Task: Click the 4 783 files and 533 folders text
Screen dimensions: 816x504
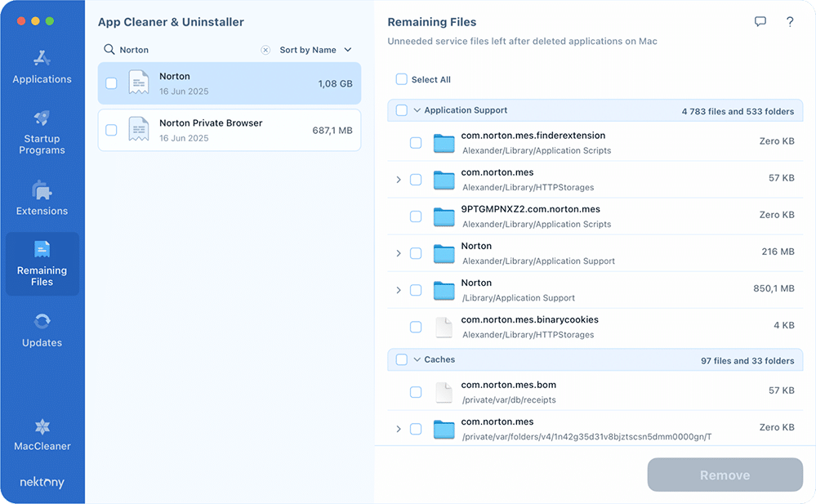Action: (x=738, y=111)
